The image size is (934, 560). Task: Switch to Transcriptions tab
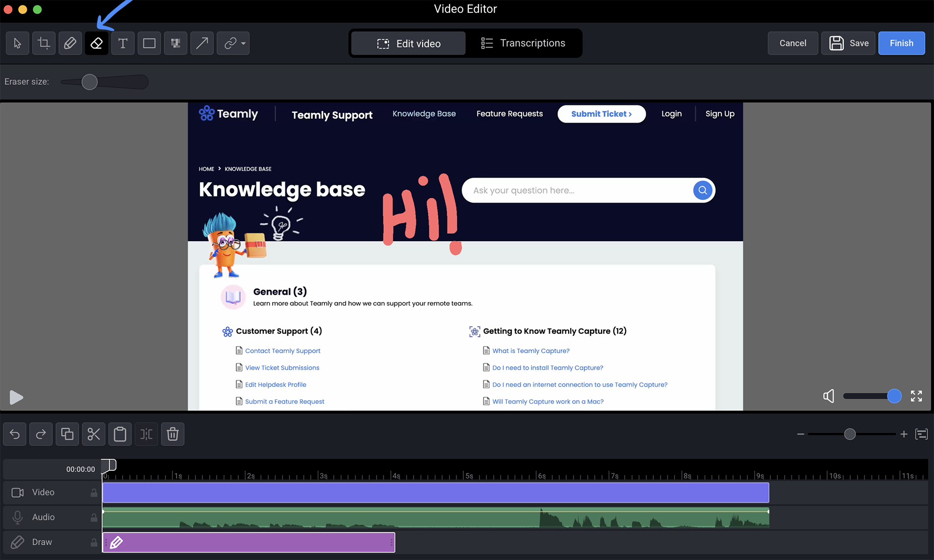523,43
